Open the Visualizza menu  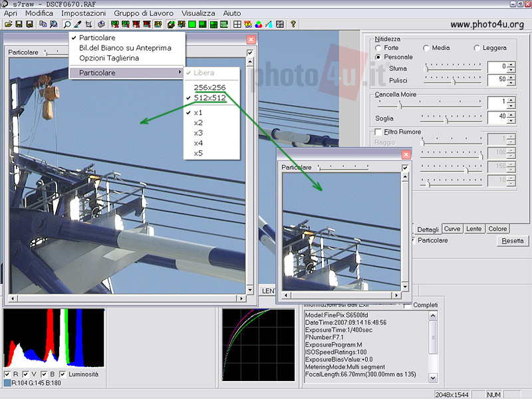pyautogui.click(x=198, y=13)
